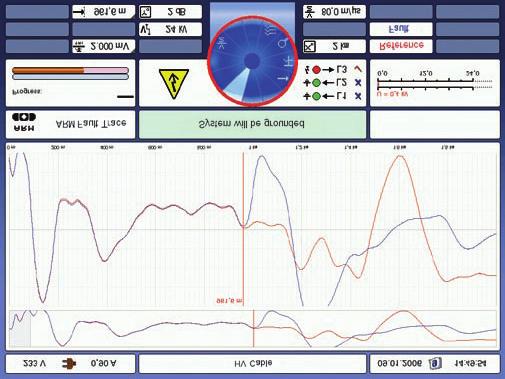The image size is (505, 379).
Task: Click the L2 phase label
Action: (342, 83)
